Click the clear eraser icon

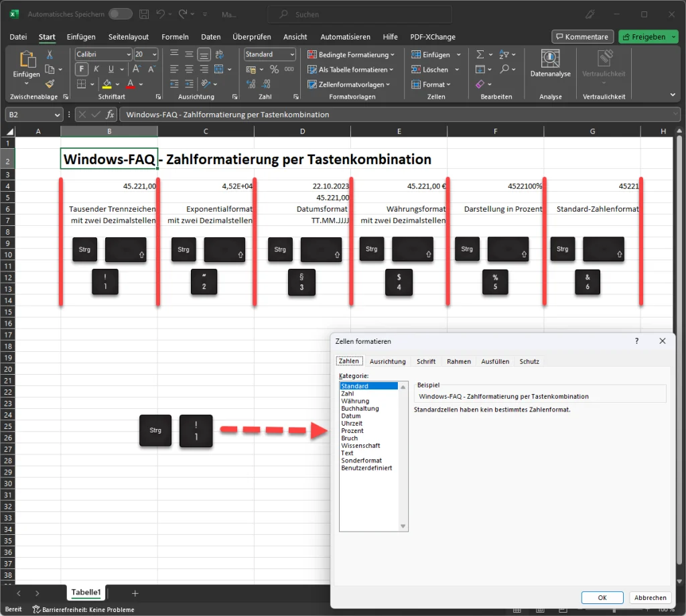(480, 84)
